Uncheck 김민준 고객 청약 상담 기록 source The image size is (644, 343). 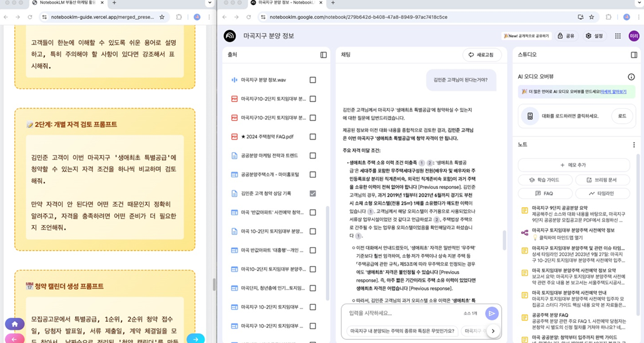click(312, 193)
